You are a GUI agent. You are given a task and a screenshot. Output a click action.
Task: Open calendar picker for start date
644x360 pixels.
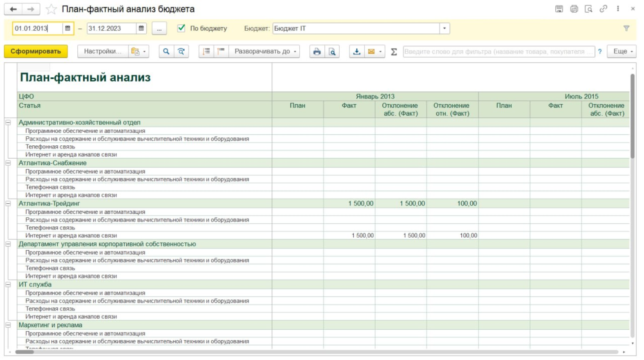click(x=68, y=28)
